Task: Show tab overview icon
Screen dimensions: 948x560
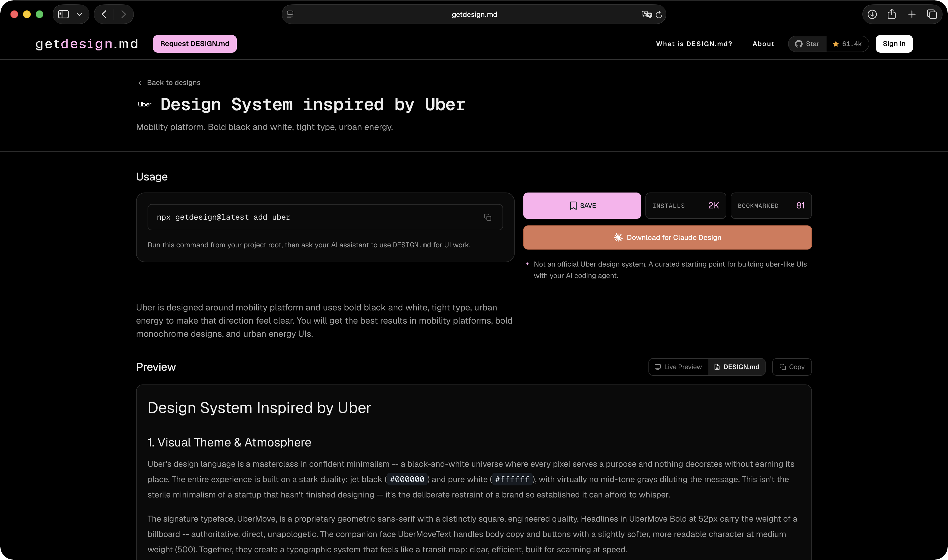Action: point(932,14)
